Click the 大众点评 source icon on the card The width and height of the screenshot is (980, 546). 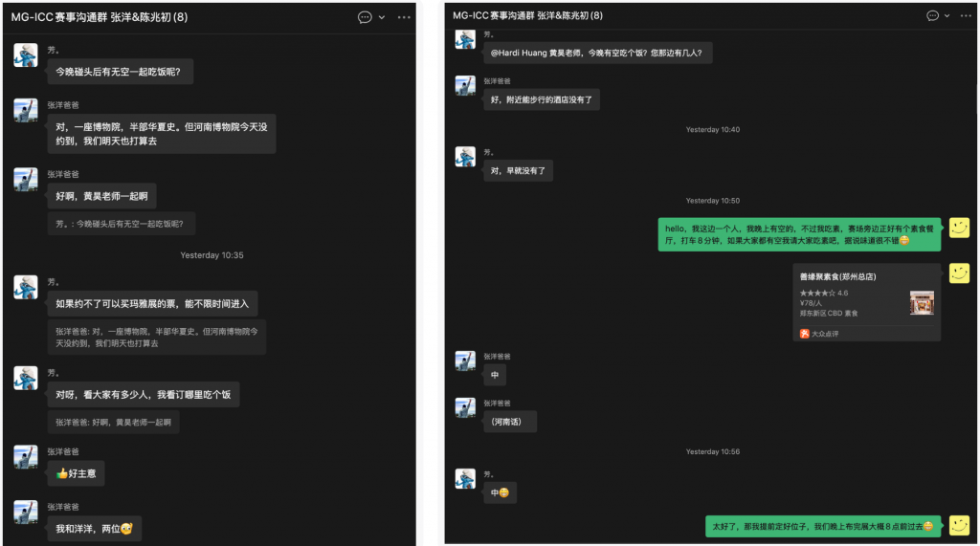point(804,334)
